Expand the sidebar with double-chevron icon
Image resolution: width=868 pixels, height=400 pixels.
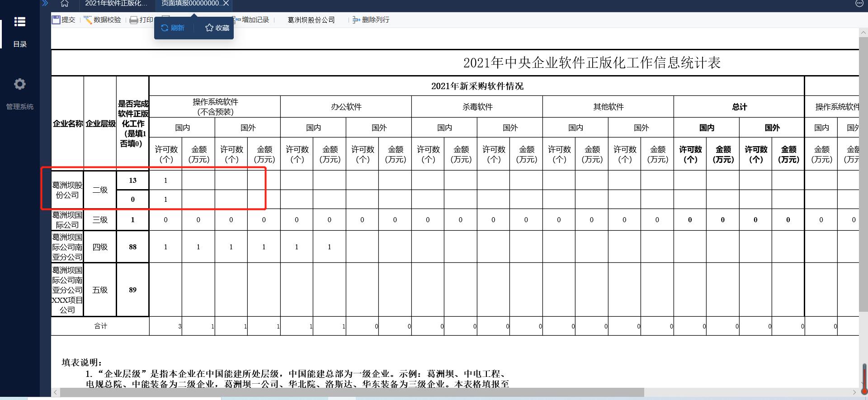pyautogui.click(x=45, y=4)
